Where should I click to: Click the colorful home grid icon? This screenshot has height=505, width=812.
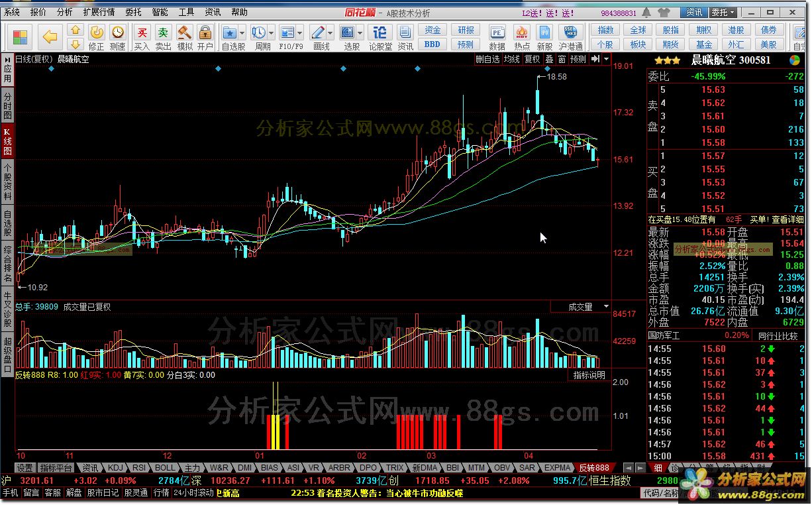coord(21,36)
